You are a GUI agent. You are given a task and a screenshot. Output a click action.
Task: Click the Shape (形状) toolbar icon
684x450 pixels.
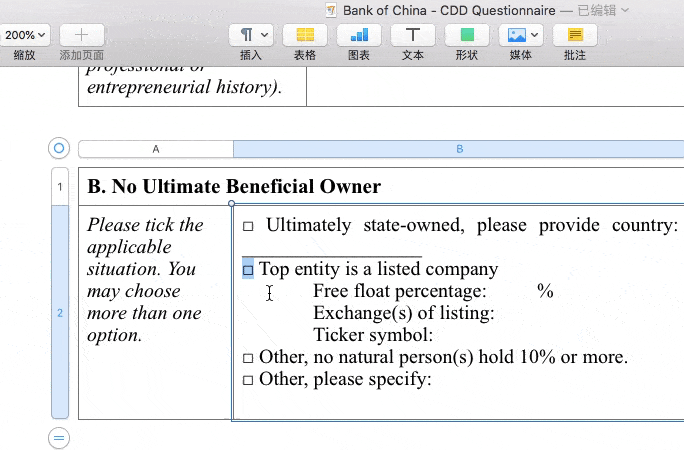pos(466,35)
